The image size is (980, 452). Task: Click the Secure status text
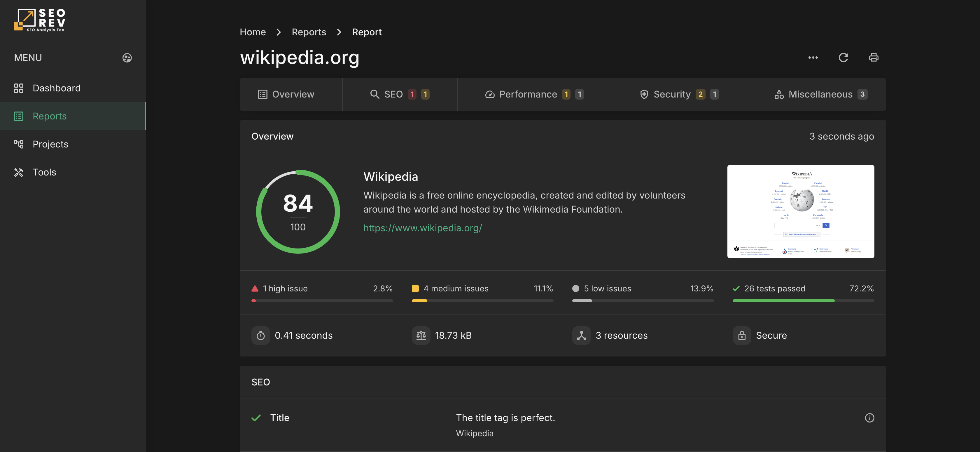click(x=771, y=335)
